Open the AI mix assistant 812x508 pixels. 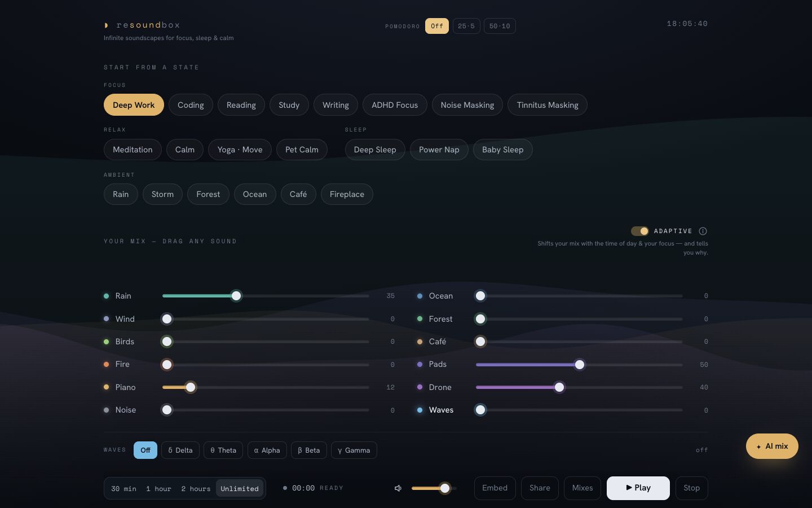(772, 446)
